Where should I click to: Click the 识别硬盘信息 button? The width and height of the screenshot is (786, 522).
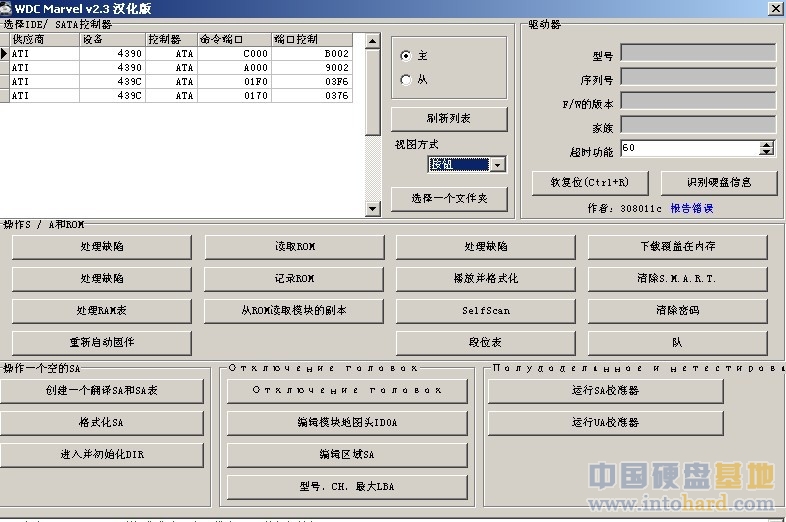coord(718,183)
